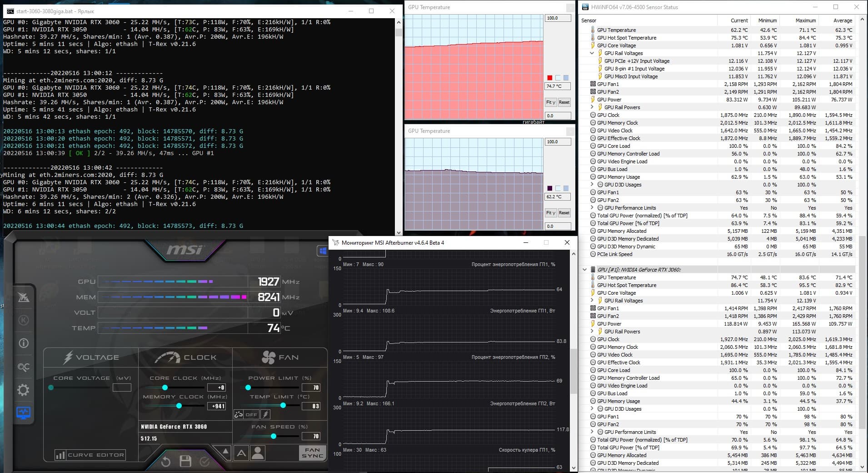Click the Windows startup icon in Afterburner
The height and width of the screenshot is (473, 868).
tap(323, 251)
